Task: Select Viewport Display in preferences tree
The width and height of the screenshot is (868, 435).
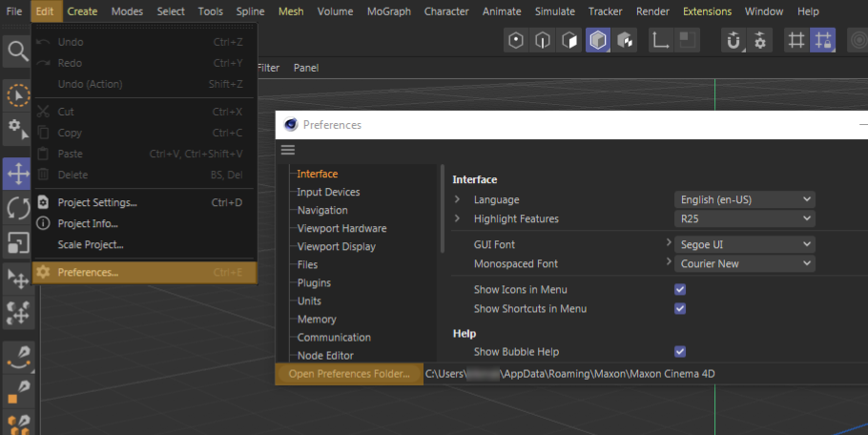Action: [x=337, y=247]
